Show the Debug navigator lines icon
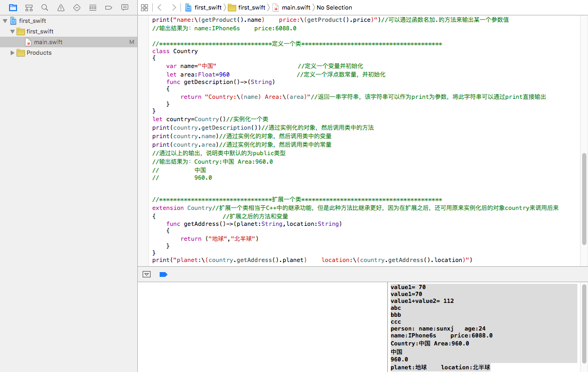 point(93,7)
